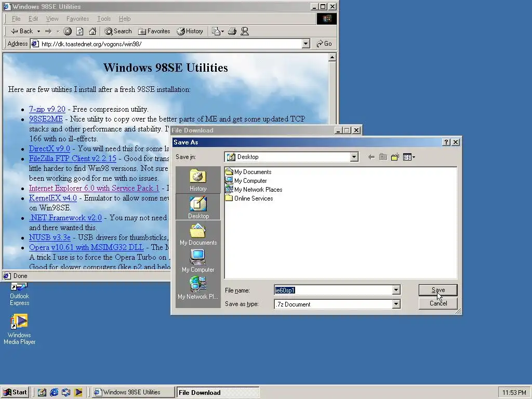Click the Forward arrow in IE toolbar
Screen dimensions: 532x399
(x=48, y=31)
